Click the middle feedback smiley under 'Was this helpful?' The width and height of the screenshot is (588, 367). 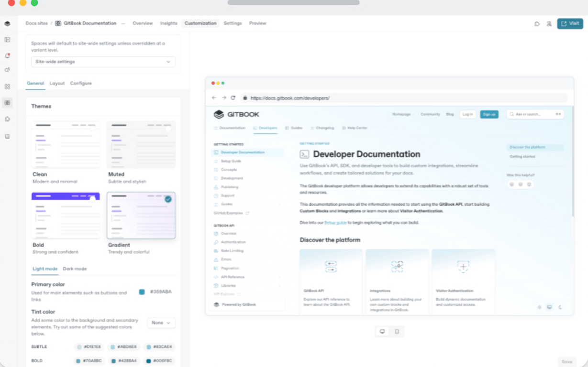click(521, 184)
